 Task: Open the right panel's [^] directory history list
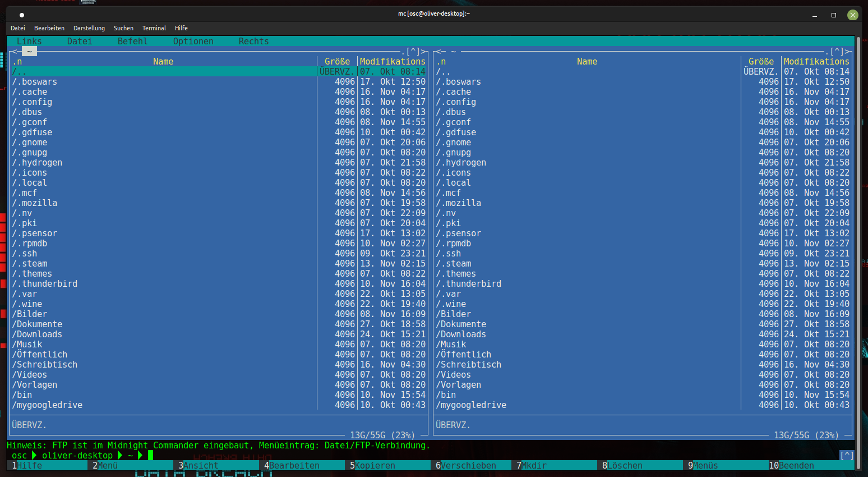[837, 52]
